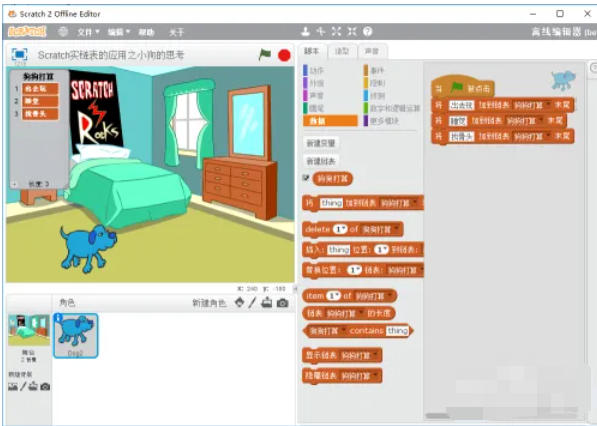Toggle the 狗狗打算 list monitor checkbox
Viewport: 597px width, 426px height.
[x=306, y=178]
